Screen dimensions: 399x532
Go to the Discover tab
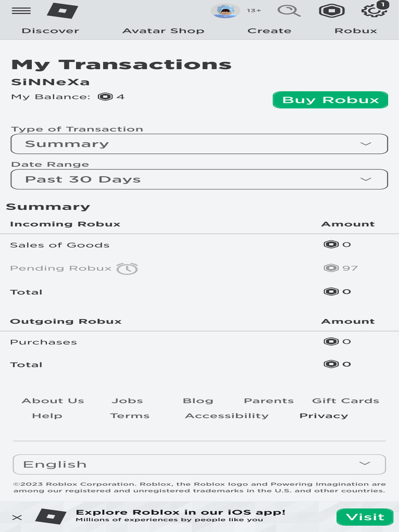click(x=50, y=31)
